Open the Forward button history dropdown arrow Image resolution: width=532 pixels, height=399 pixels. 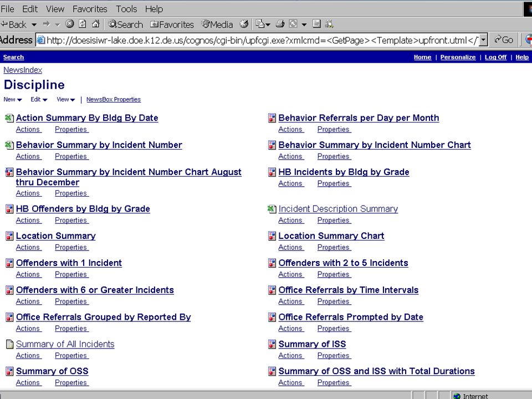pyautogui.click(x=57, y=24)
